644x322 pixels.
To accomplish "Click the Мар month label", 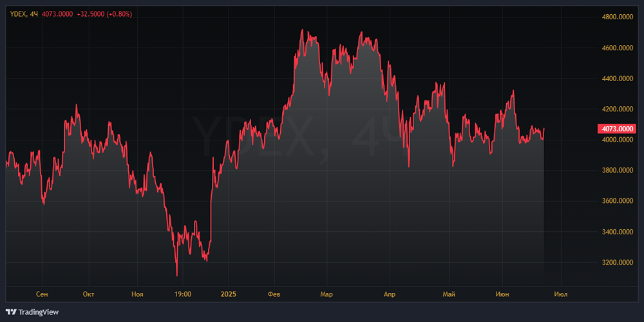I will 327,294.
